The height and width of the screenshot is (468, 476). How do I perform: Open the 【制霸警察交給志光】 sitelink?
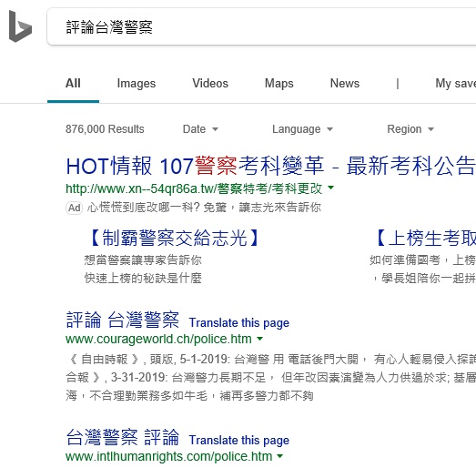[x=174, y=238]
